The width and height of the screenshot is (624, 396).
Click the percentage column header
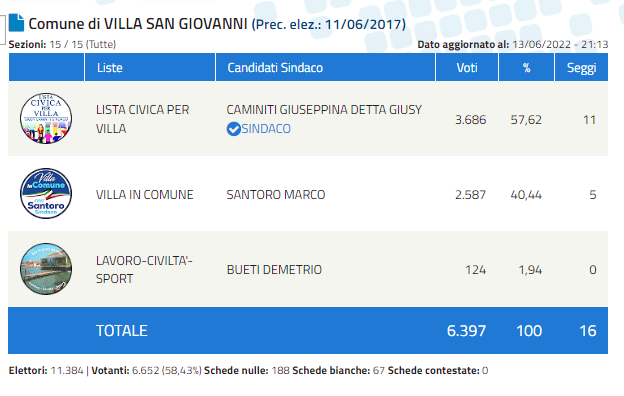[526, 67]
